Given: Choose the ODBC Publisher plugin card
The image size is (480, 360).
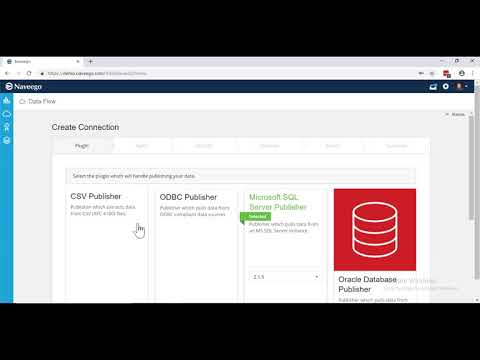Looking at the screenshot, I should tap(197, 245).
